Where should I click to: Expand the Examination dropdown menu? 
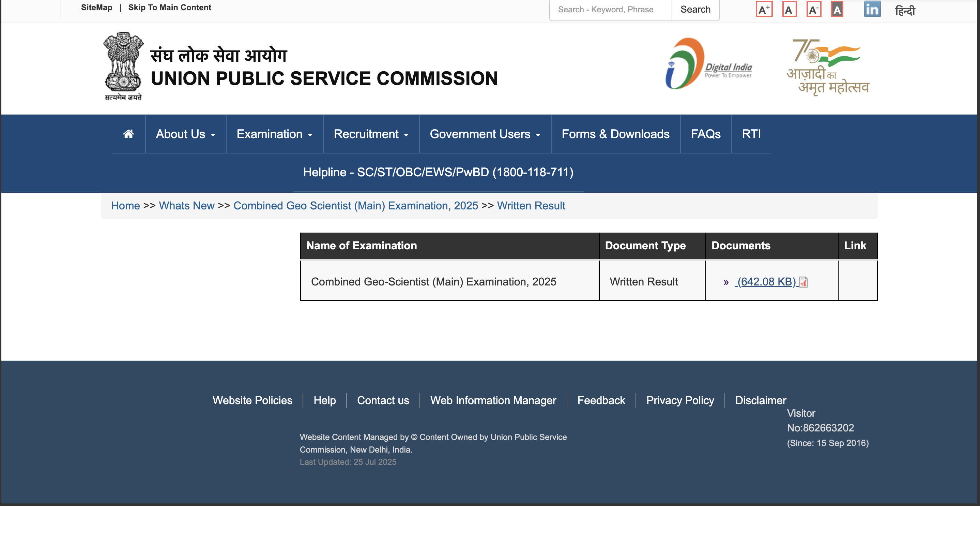pos(274,134)
